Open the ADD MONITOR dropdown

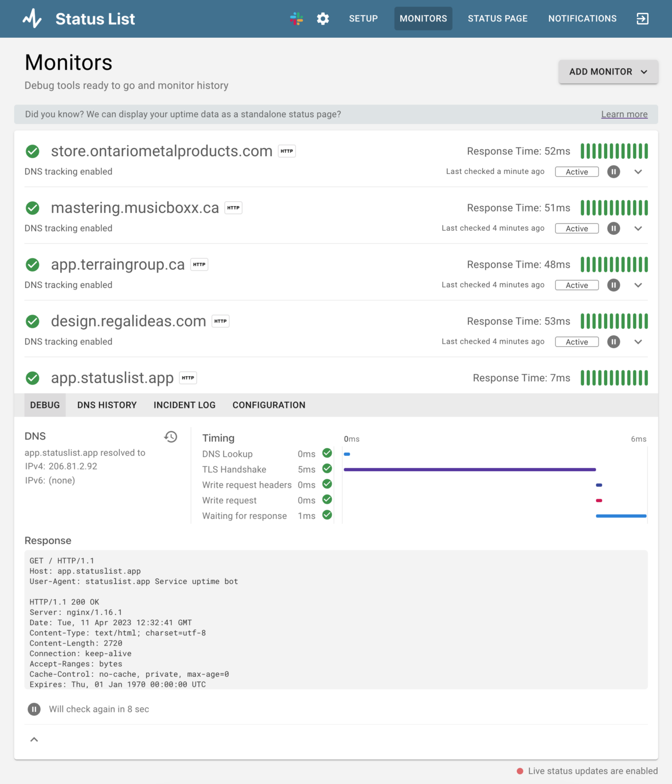(608, 72)
